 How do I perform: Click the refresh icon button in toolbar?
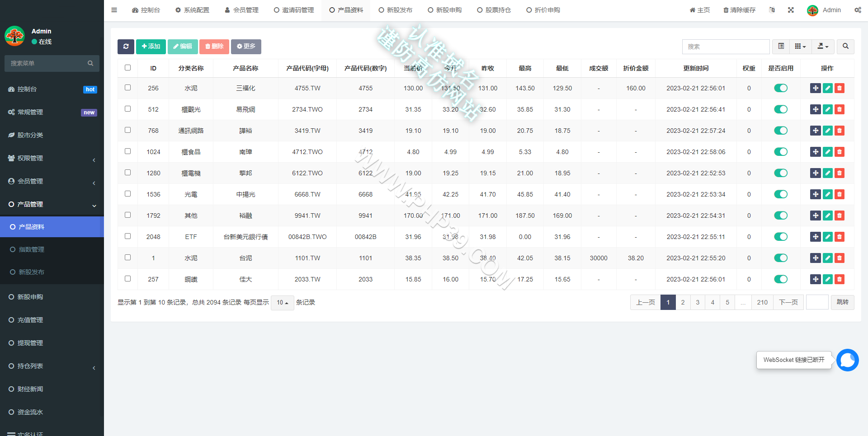pos(126,47)
